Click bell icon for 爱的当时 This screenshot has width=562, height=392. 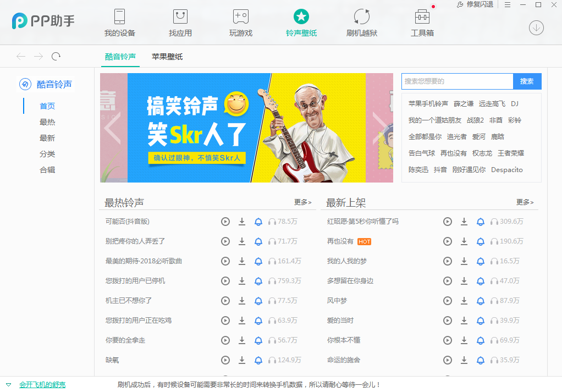[481, 321]
